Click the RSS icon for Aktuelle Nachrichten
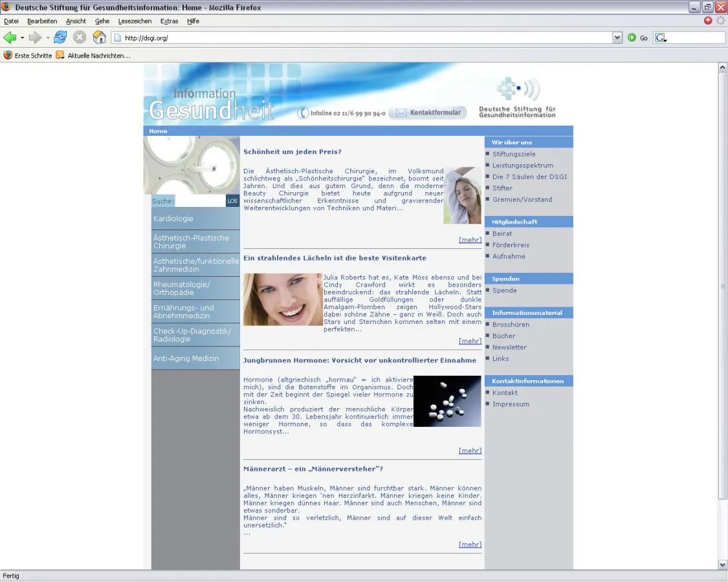Screen dimensions: 728x582 pyautogui.click(x=60, y=56)
